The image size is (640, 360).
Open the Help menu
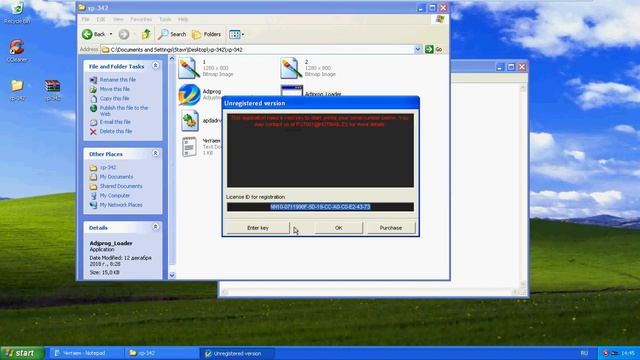pyautogui.click(x=183, y=19)
